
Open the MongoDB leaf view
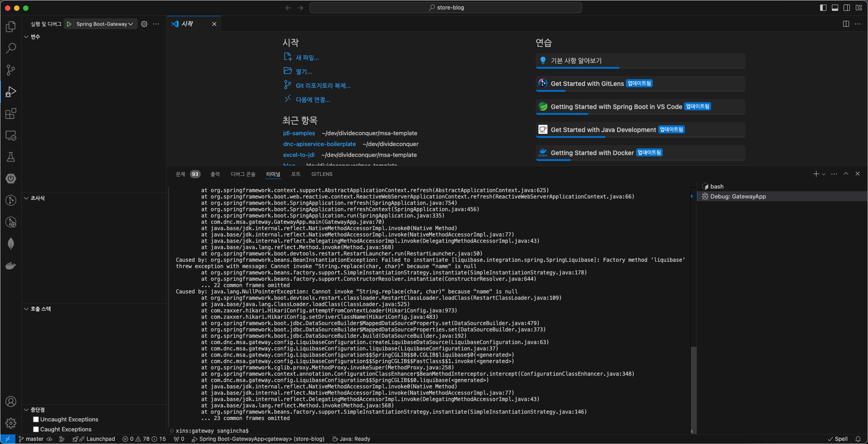tap(11, 244)
